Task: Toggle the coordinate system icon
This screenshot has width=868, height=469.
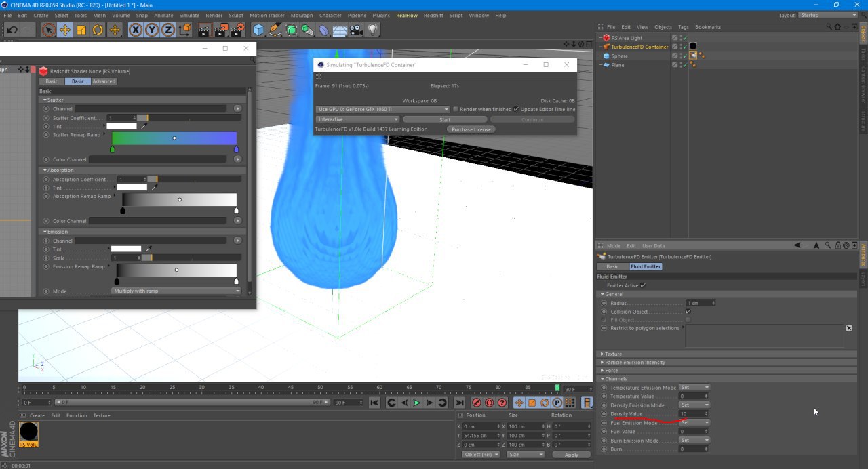Action: click(x=185, y=30)
